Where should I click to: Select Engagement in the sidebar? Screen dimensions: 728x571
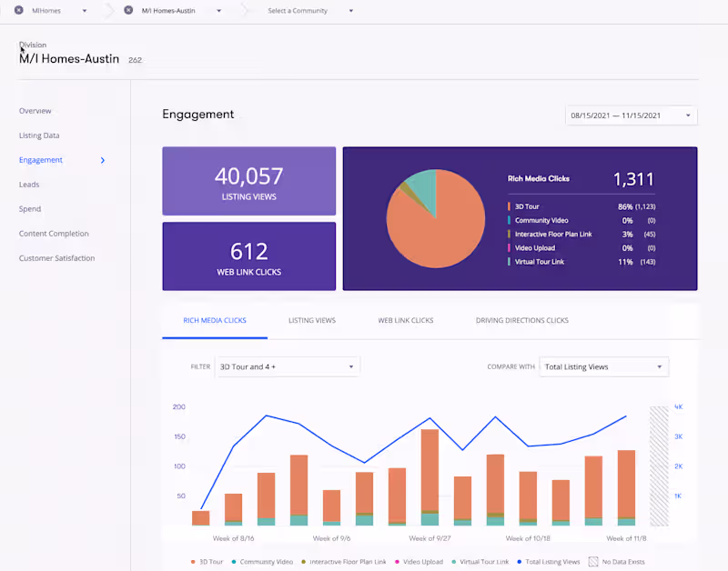[x=40, y=160]
